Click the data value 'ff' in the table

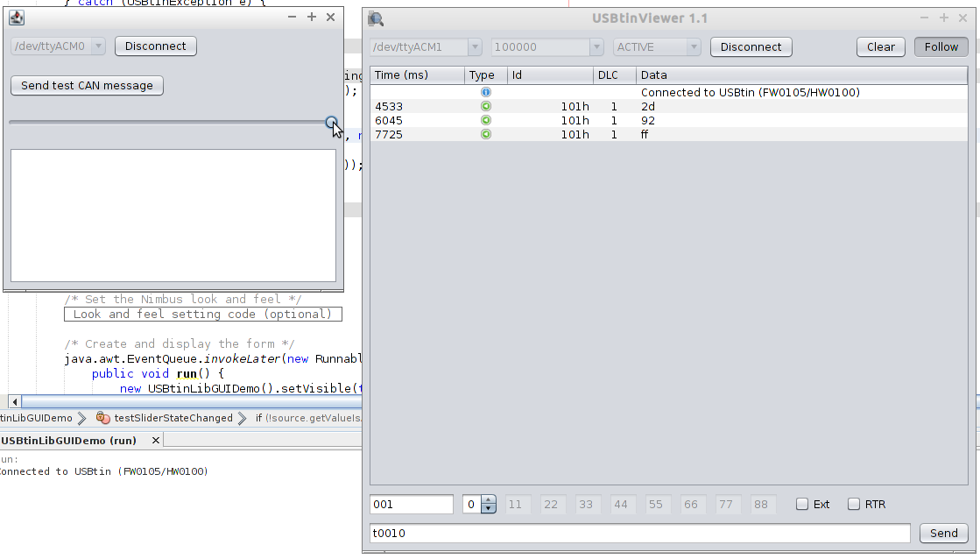[x=645, y=134]
